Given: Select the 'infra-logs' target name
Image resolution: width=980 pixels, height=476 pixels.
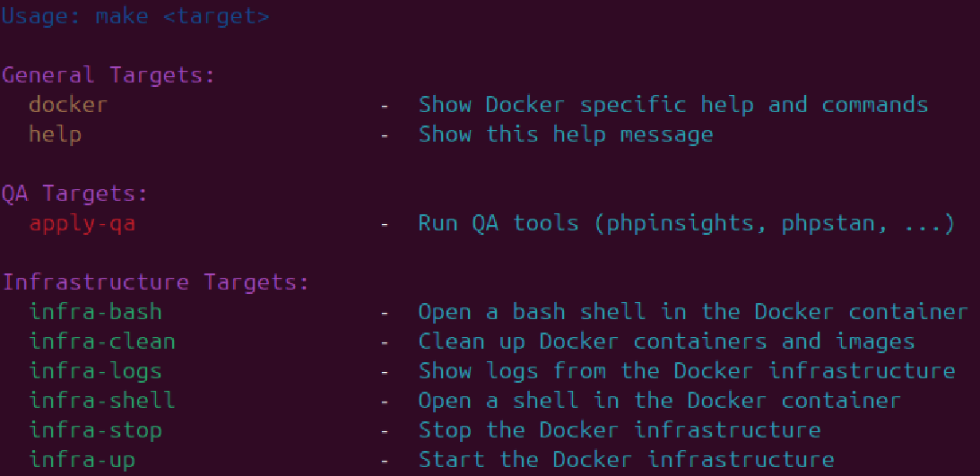Looking at the screenshot, I should click(x=95, y=371).
